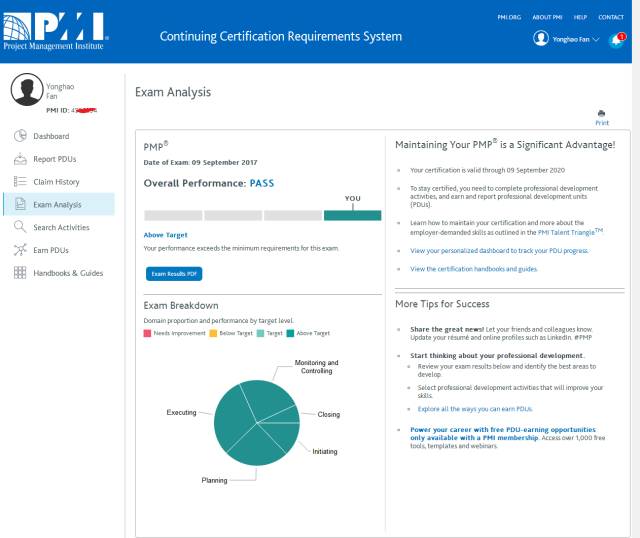Open the HELP link in top navigation
The width and height of the screenshot is (640, 538).
point(580,17)
